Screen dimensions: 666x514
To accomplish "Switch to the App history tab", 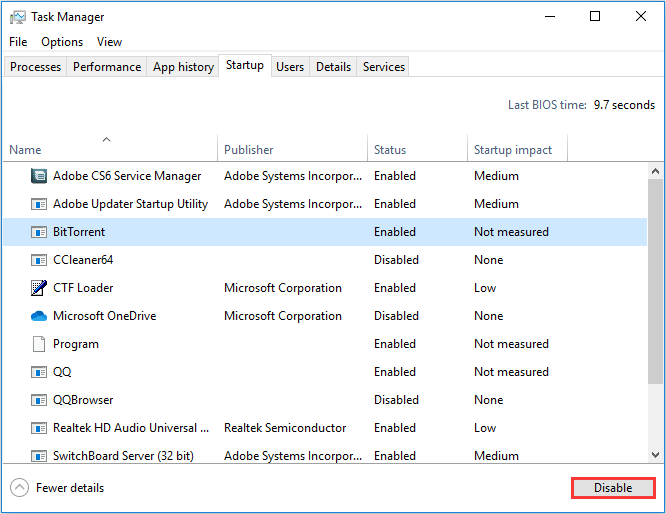I will [x=183, y=67].
